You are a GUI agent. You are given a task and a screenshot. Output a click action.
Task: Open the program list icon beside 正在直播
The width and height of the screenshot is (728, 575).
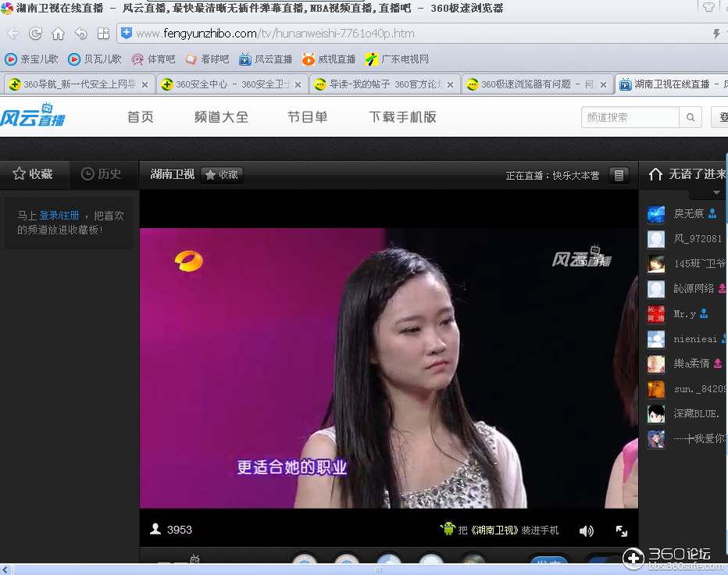[x=619, y=175]
